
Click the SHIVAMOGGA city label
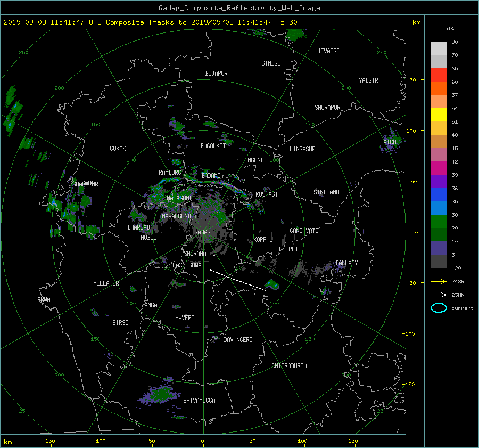click(x=199, y=401)
